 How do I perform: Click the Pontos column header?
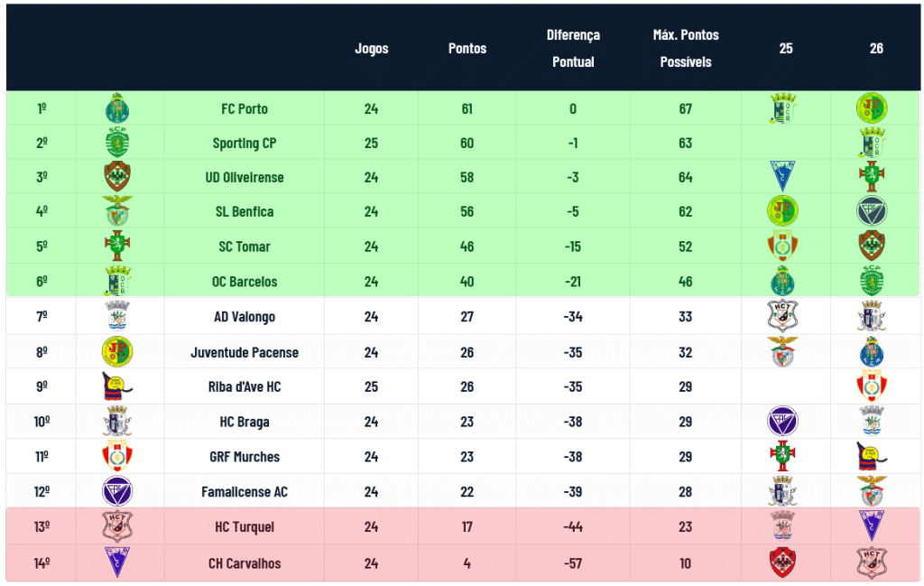point(467,49)
